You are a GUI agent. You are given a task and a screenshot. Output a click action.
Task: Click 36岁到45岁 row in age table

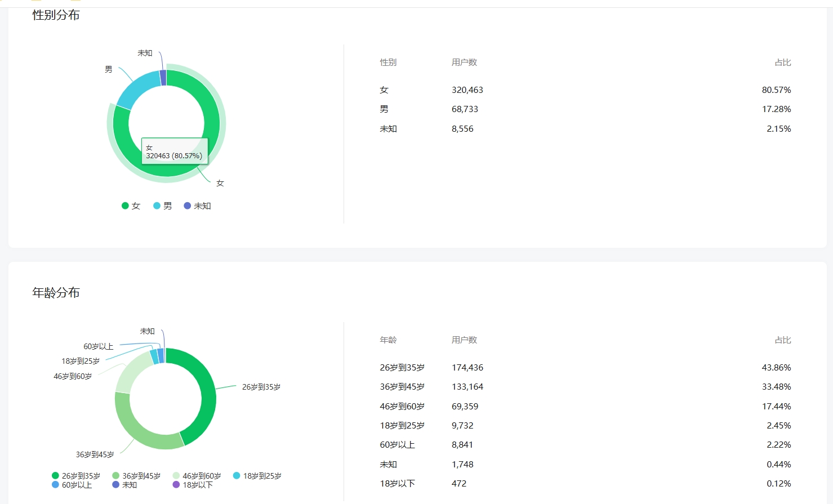[402, 387]
